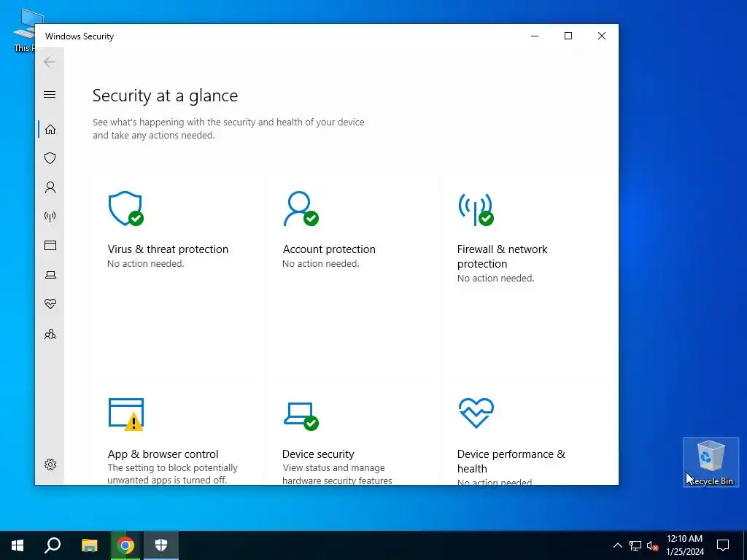
Task: Open Account protection sidebar person icon
Action: click(50, 187)
